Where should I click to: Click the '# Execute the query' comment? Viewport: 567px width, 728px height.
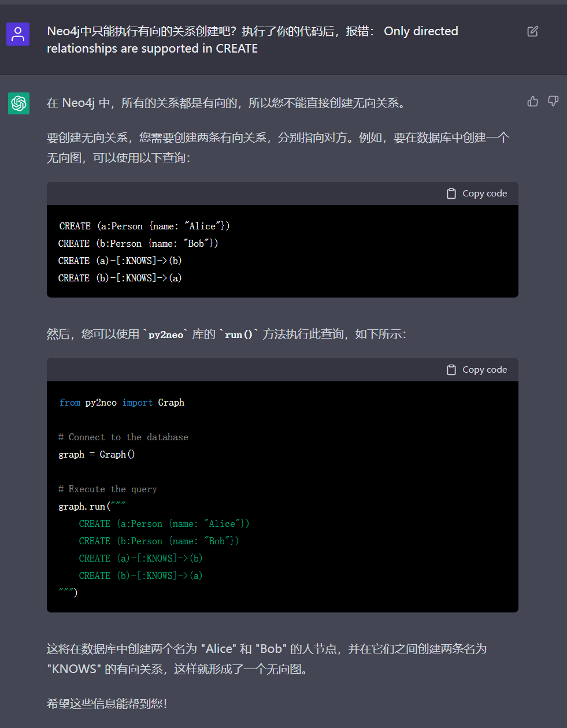(108, 489)
